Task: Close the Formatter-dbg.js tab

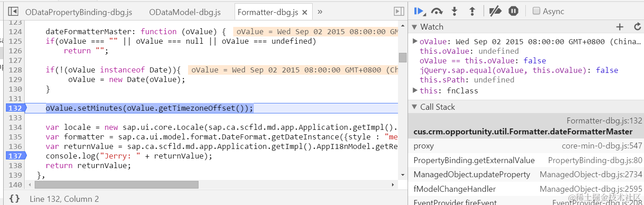Action: (x=305, y=12)
